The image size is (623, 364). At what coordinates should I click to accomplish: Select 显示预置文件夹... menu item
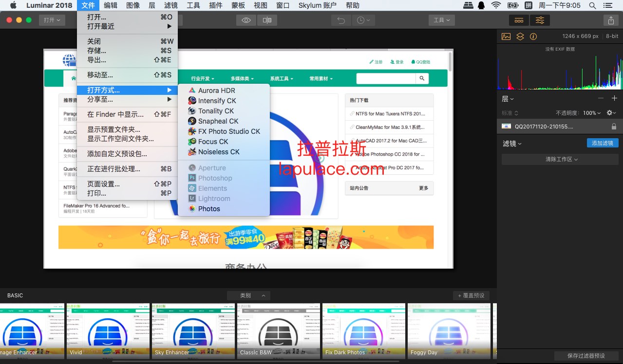(x=127, y=129)
